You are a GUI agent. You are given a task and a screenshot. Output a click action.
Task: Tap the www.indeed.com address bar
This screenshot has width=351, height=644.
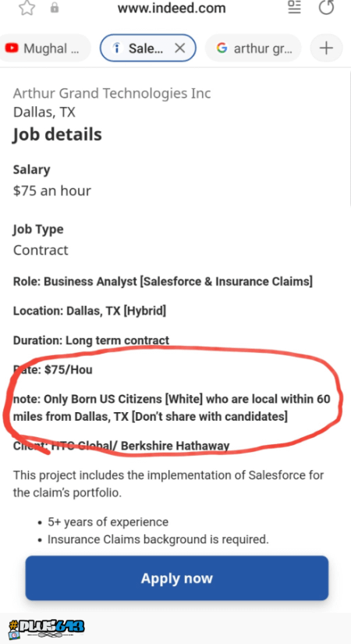pyautogui.click(x=172, y=8)
